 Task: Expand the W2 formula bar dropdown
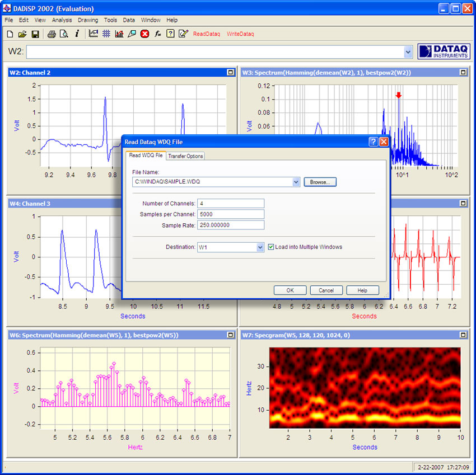pos(408,52)
